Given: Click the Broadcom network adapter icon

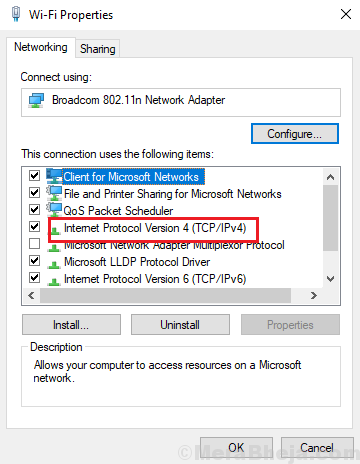Looking at the screenshot, I should pyautogui.click(x=36, y=100).
